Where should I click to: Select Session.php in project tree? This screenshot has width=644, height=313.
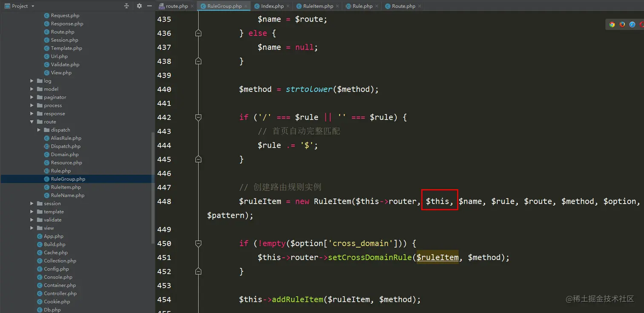pyautogui.click(x=61, y=40)
